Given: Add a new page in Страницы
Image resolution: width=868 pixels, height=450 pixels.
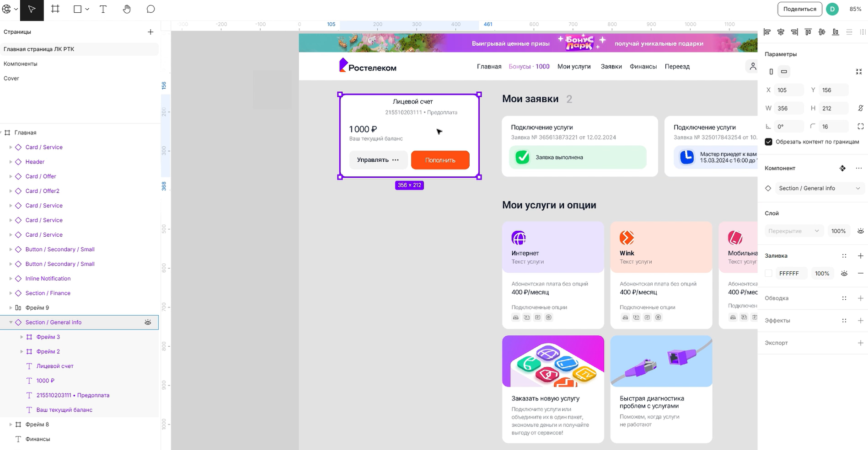Looking at the screenshot, I should point(150,32).
